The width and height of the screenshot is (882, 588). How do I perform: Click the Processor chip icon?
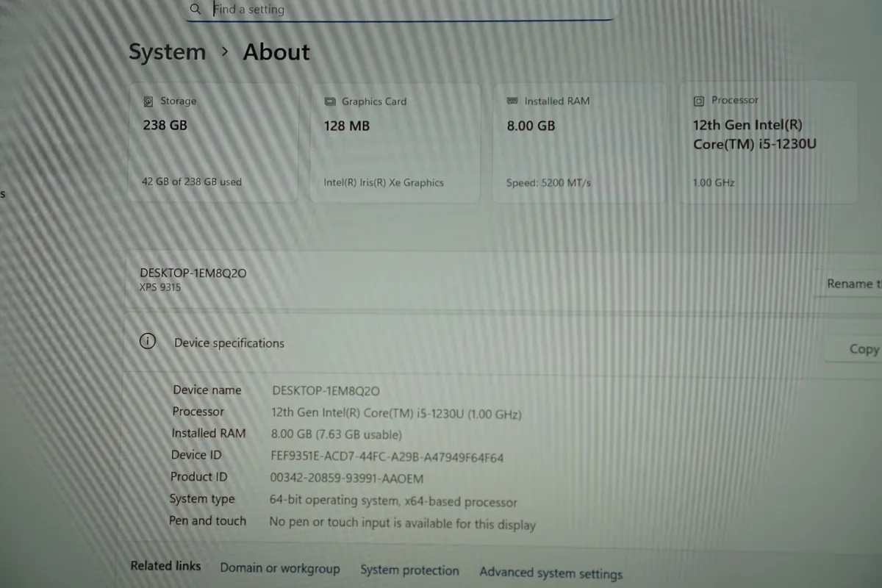[x=698, y=99]
